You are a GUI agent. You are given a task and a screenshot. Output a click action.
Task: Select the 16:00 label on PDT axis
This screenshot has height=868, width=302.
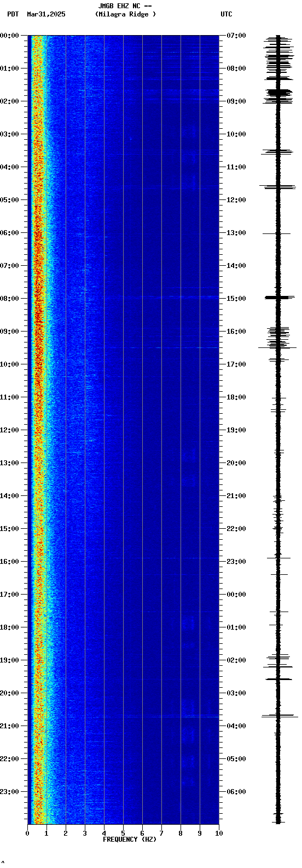tap(9, 562)
